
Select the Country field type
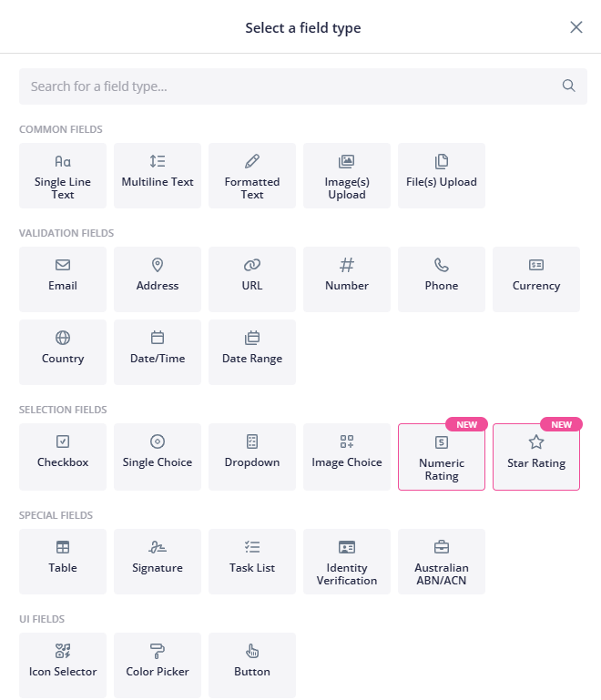[x=63, y=352]
